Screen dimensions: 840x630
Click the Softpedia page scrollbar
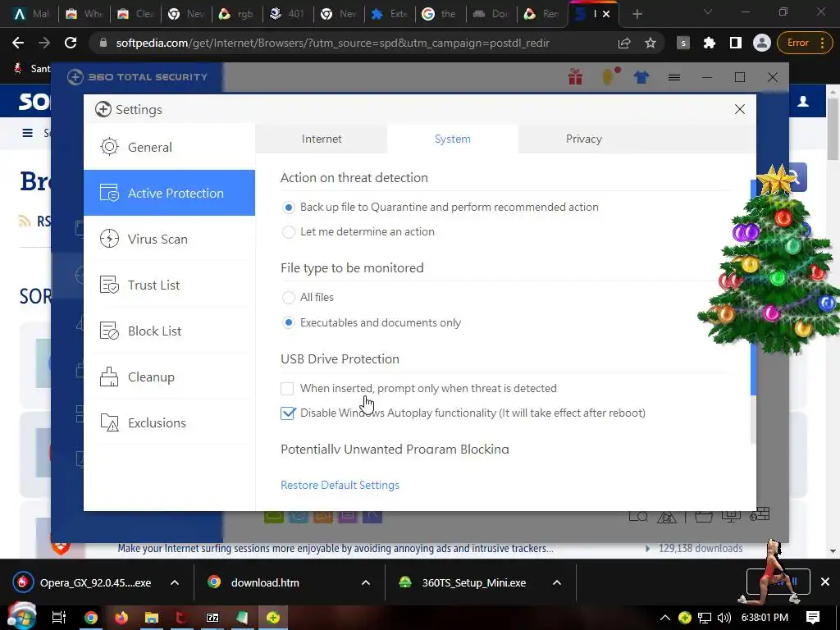(833, 129)
